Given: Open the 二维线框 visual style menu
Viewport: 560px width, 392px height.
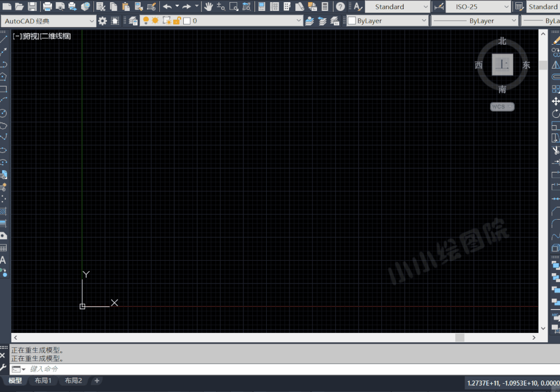Looking at the screenshot, I should pos(56,36).
